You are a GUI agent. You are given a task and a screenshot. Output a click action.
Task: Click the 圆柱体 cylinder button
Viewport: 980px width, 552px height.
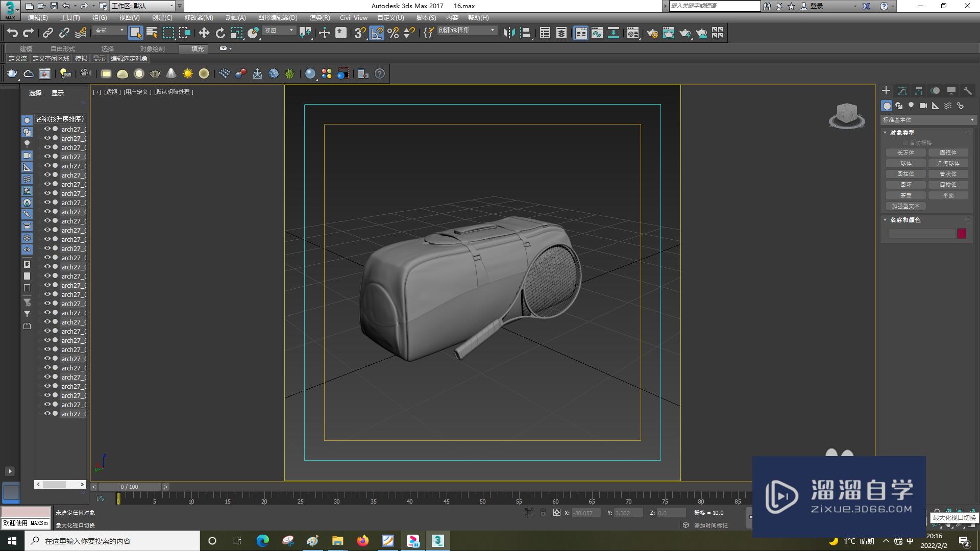pos(905,174)
